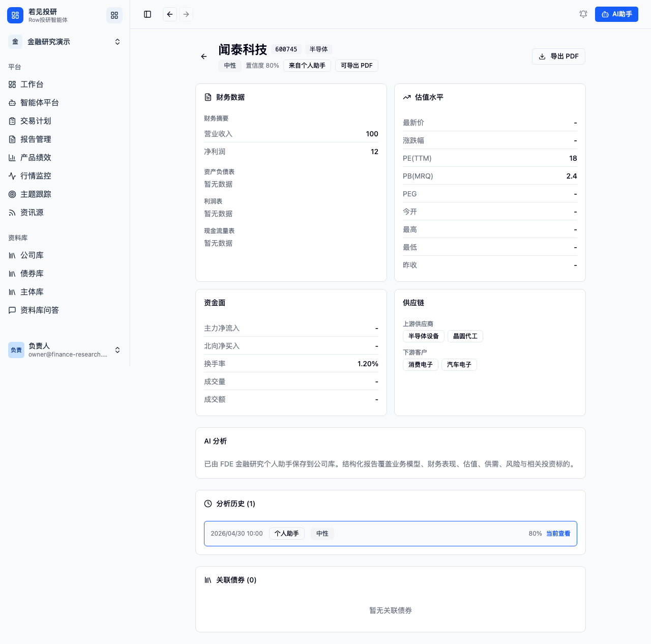Click the 暂无关联债券 placeholder text
The width and height of the screenshot is (651, 644).
tap(391, 610)
